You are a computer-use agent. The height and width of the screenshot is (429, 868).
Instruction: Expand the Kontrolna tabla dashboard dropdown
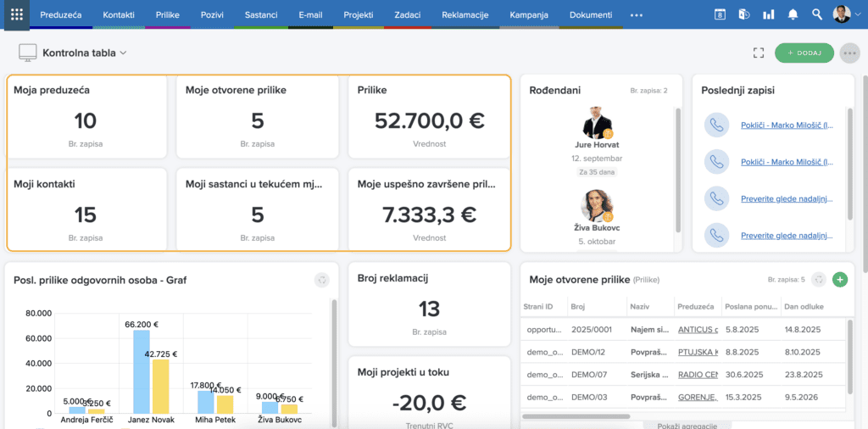coord(124,53)
